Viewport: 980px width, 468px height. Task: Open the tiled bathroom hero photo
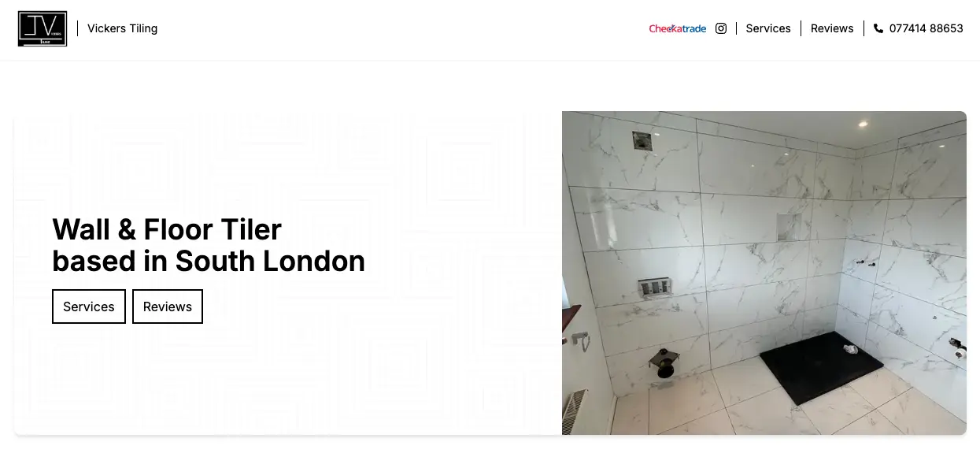[764, 273]
